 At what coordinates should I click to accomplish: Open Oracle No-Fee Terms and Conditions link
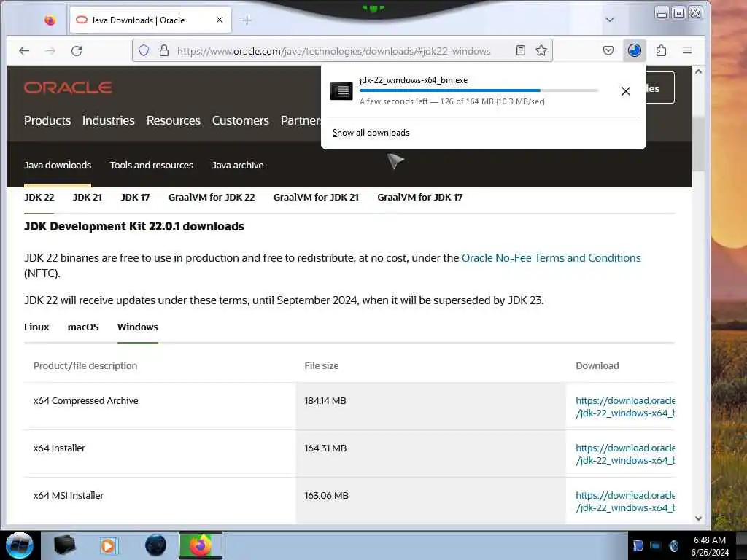click(551, 258)
